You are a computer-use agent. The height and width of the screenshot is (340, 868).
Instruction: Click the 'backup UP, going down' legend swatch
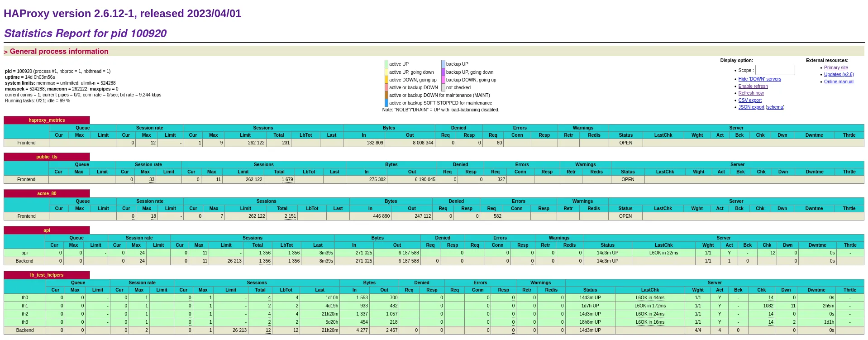tap(444, 72)
